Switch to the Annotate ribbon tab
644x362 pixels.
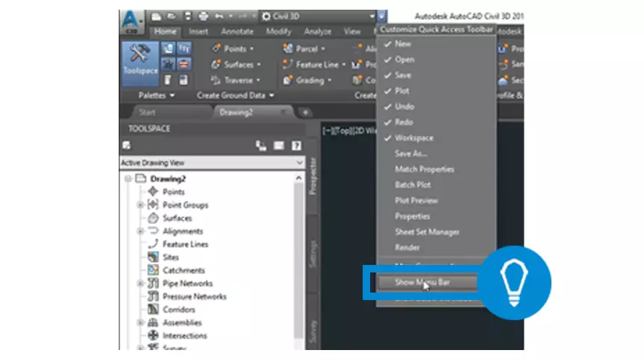click(237, 31)
